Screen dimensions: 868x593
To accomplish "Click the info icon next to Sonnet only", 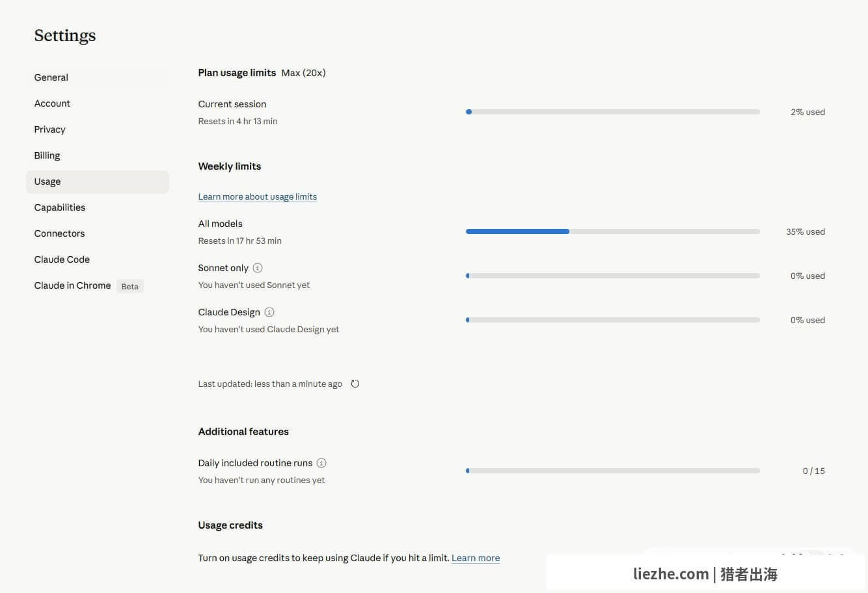I will coord(258,268).
